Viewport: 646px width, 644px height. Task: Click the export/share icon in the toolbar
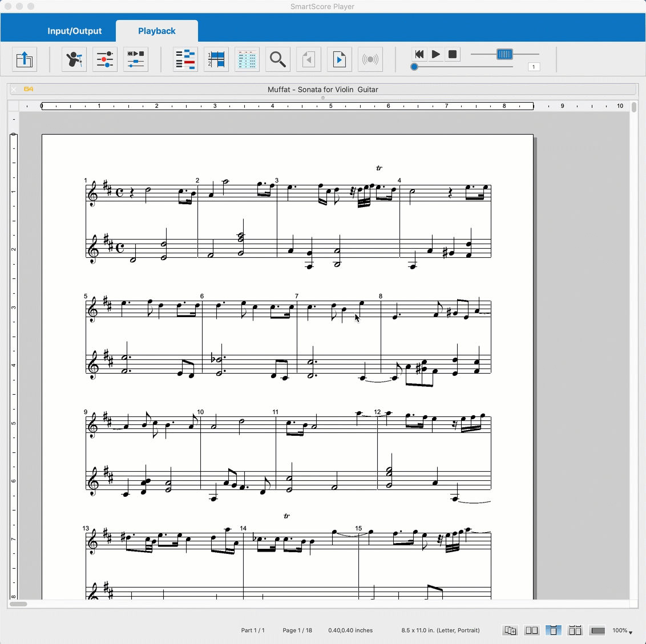point(25,59)
